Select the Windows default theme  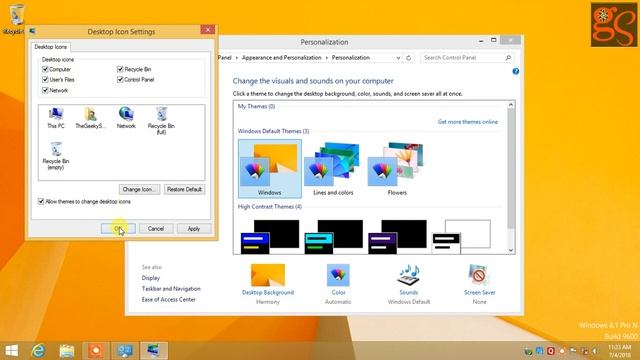click(270, 169)
